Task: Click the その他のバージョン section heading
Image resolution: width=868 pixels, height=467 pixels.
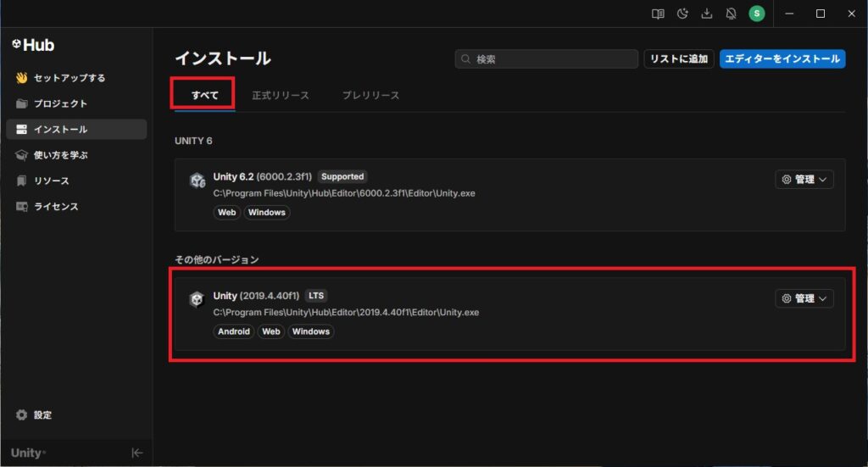Action: click(x=216, y=260)
